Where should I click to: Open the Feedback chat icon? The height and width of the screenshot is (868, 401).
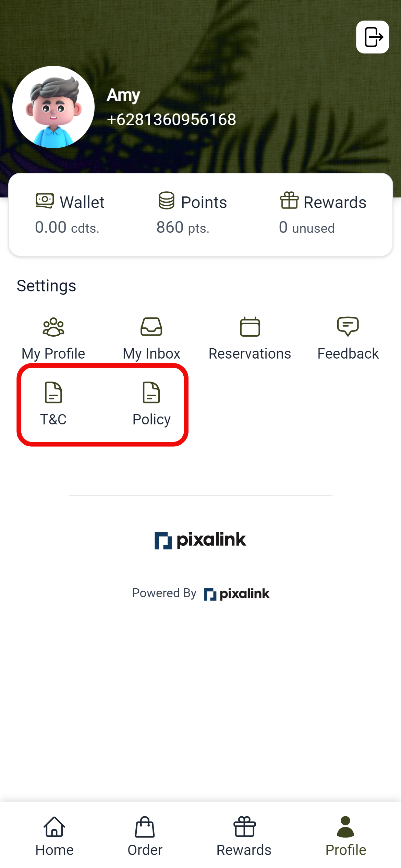[348, 327]
